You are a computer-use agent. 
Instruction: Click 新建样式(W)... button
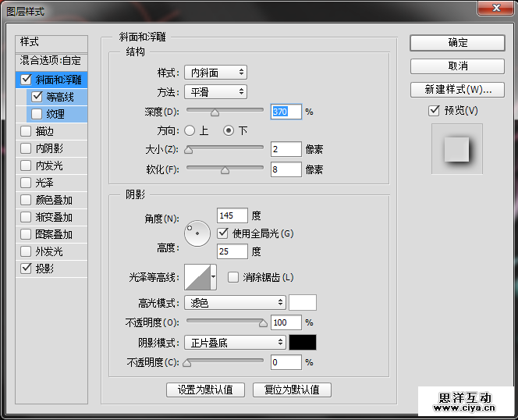click(x=458, y=90)
